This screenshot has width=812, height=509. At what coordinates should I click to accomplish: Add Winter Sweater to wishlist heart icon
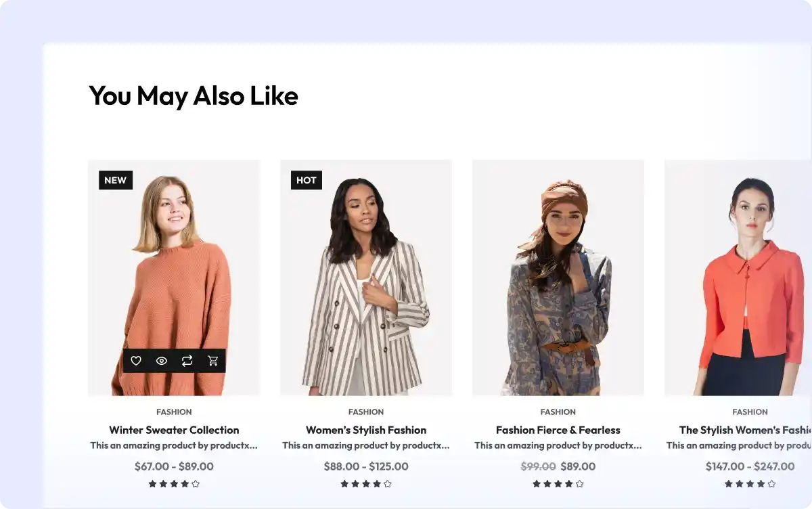coord(136,361)
